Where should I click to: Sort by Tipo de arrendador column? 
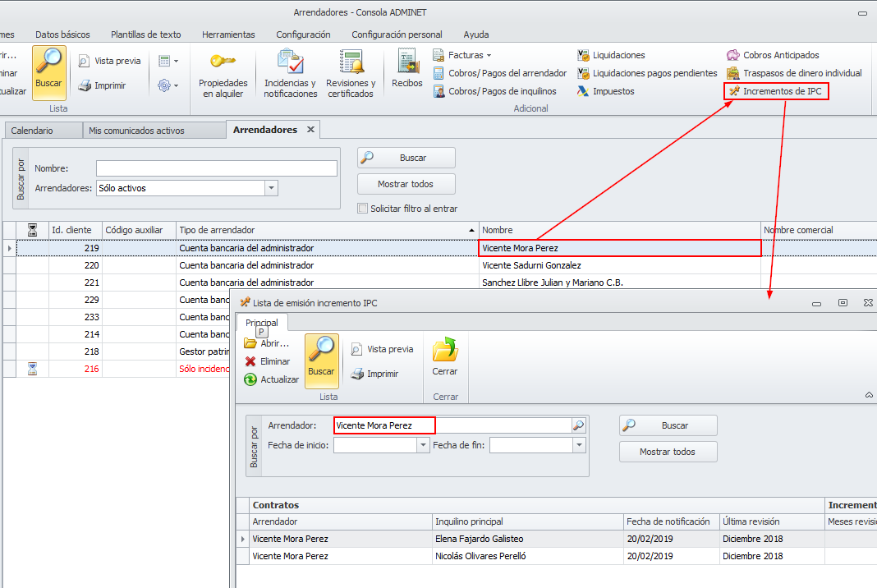pos(327,230)
